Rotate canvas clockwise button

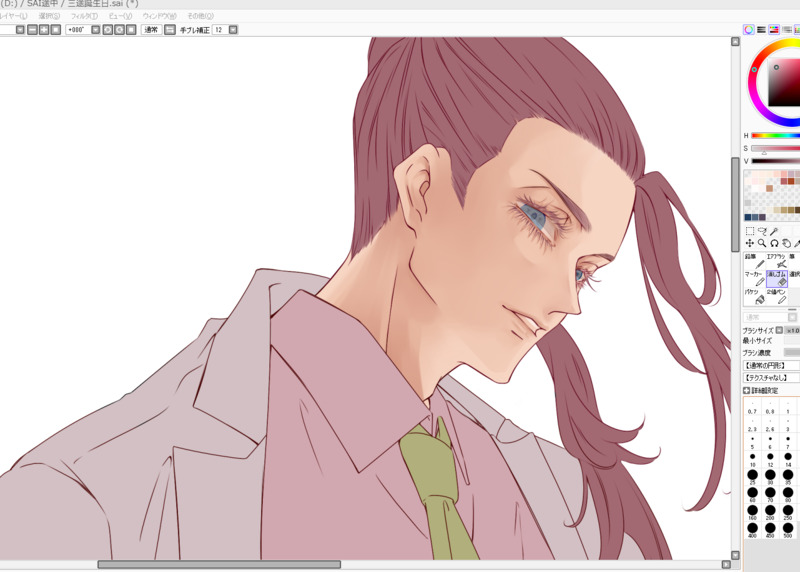point(119,30)
